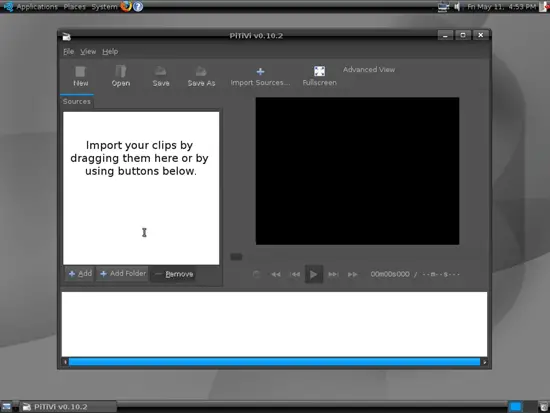This screenshot has height=413, width=550.
Task: Start playback with the Play button
Action: 314,274
